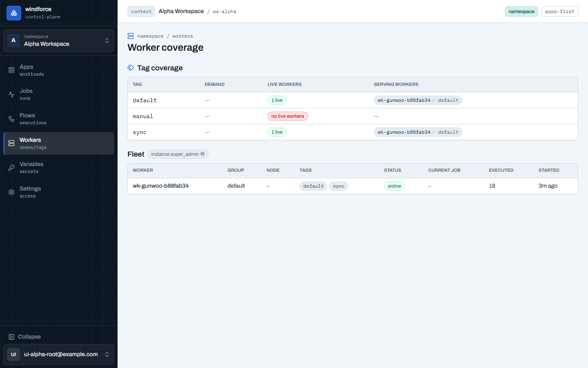Screen dimensions: 588x368
Task: Click serving worker chip in sync row
Action: 418,132
